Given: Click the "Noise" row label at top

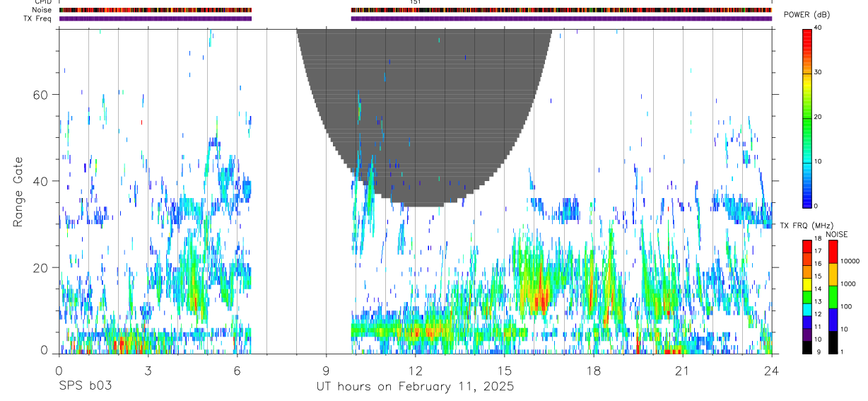Looking at the screenshot, I should coord(42,10).
